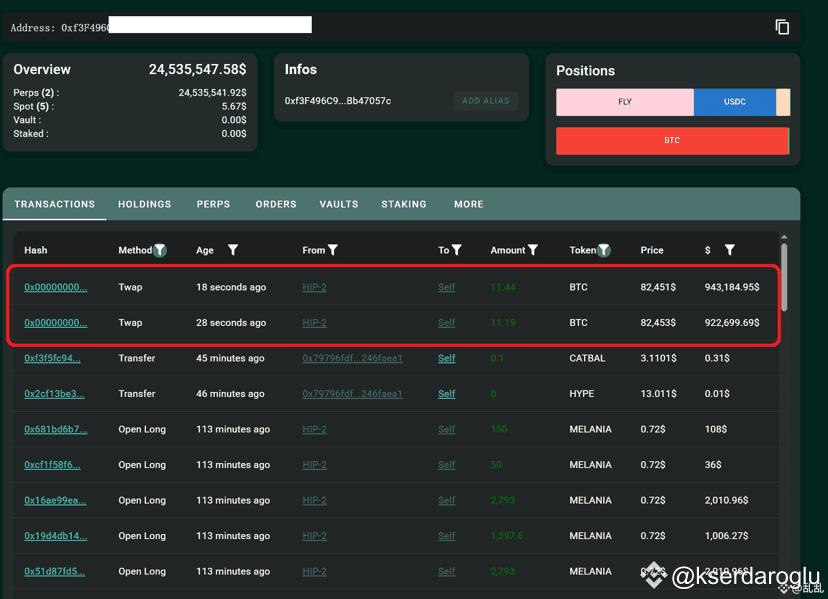
Task: Open the From column filter icon
Action: pyautogui.click(x=333, y=250)
